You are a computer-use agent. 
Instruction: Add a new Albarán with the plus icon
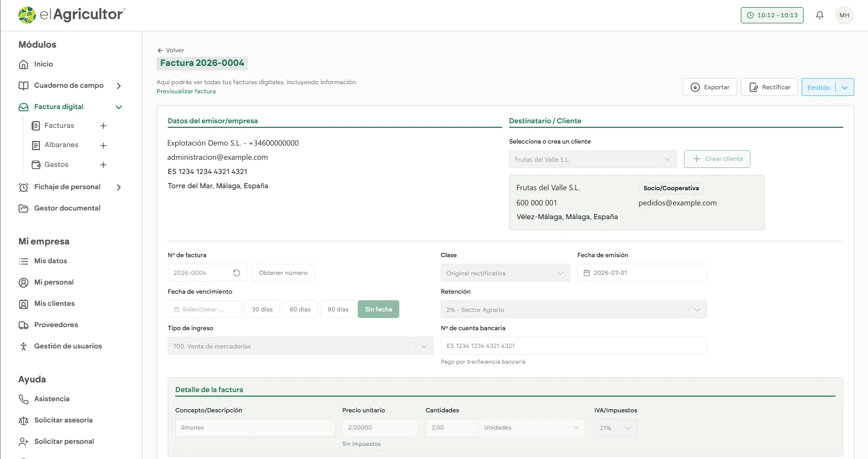click(103, 146)
